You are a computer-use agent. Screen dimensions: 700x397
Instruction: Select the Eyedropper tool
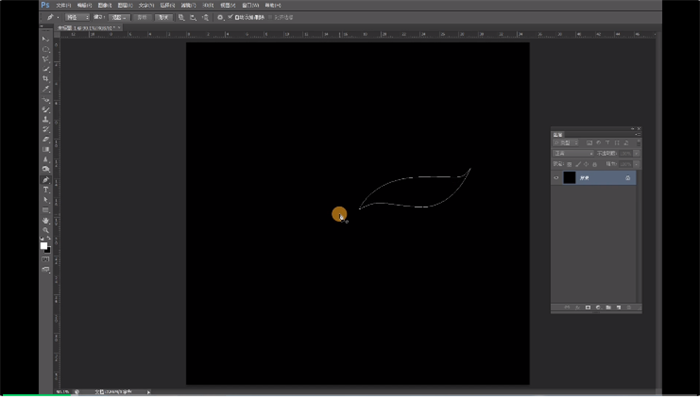[46, 89]
